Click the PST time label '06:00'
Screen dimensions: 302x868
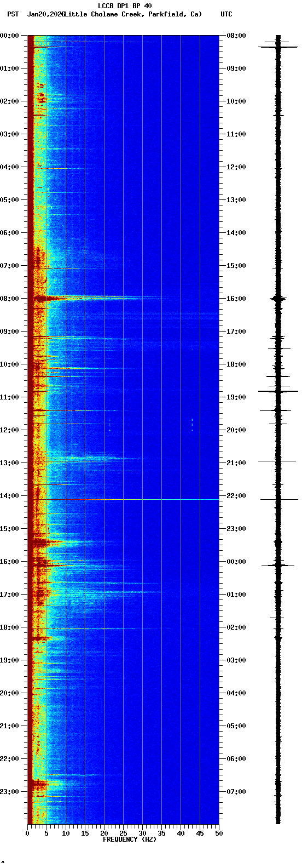tap(9, 233)
